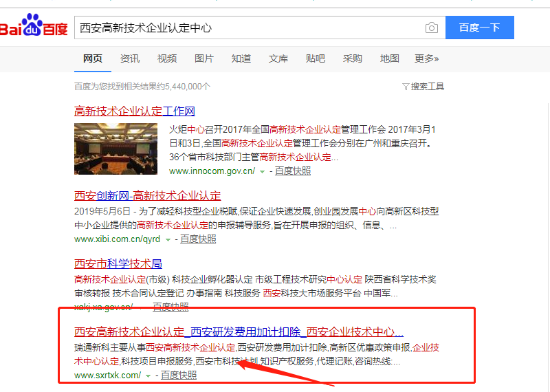Open 高新技术企业认定工作网 result link
The width and height of the screenshot is (550, 392).
click(135, 111)
